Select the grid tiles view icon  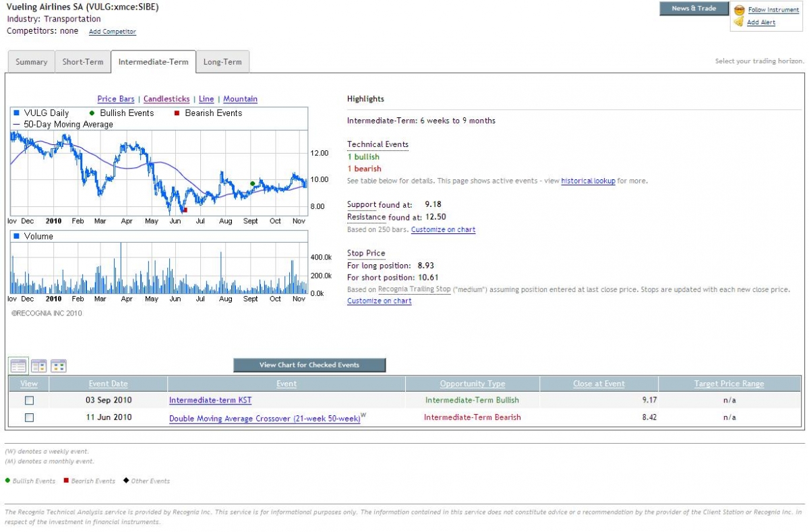[59, 366]
